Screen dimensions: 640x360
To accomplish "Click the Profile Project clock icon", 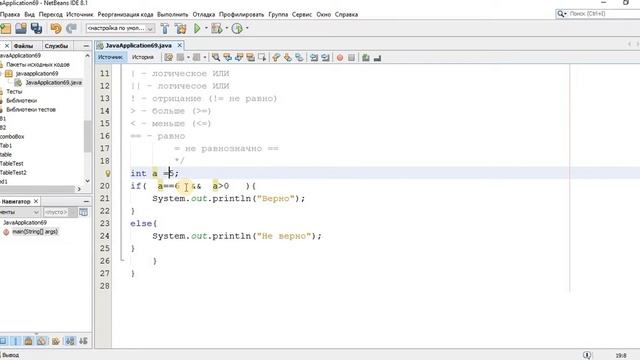I will [x=237, y=29].
